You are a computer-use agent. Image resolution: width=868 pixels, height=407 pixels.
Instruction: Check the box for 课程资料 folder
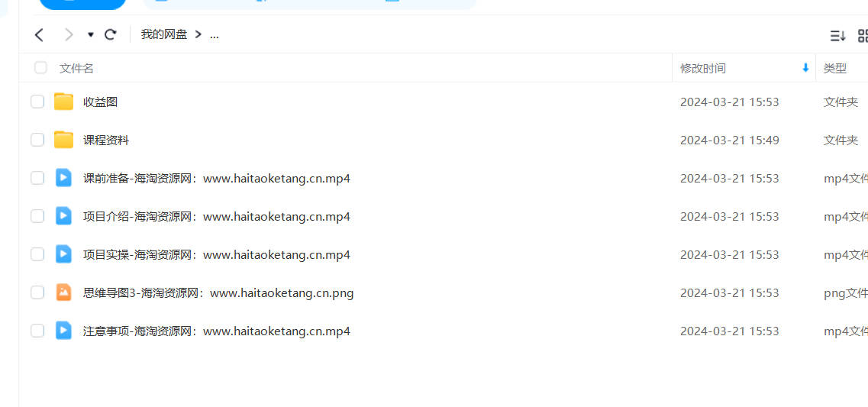(37, 140)
